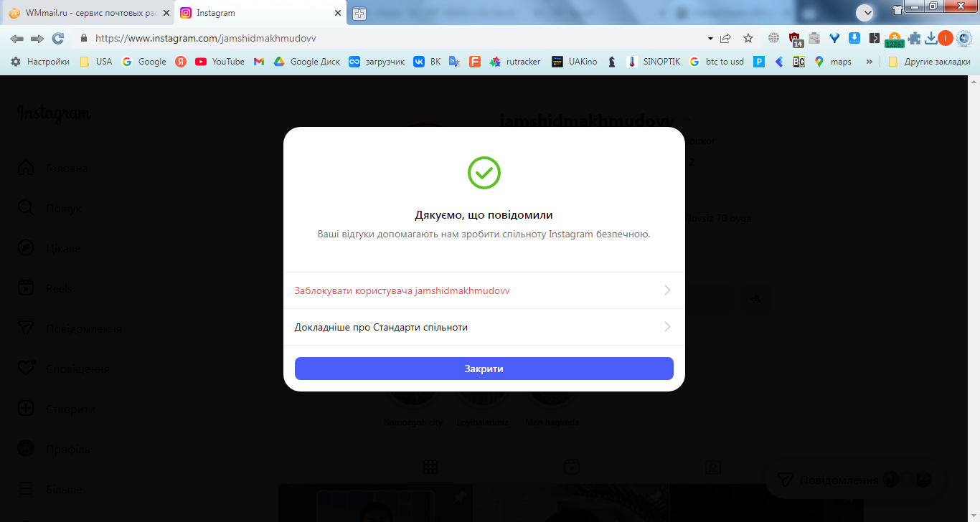Click the Головна home sidebar icon
980x522 pixels.
point(26,169)
